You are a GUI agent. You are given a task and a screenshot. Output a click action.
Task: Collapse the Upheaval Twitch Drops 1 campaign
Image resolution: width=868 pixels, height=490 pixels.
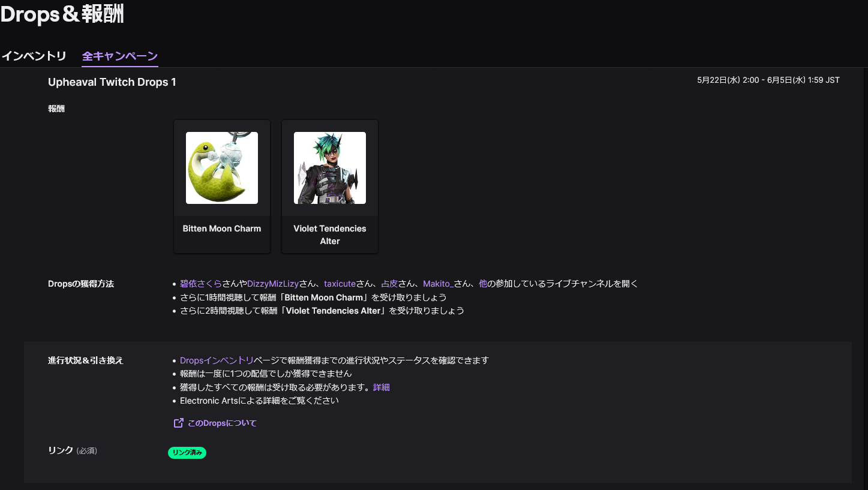pyautogui.click(x=112, y=82)
